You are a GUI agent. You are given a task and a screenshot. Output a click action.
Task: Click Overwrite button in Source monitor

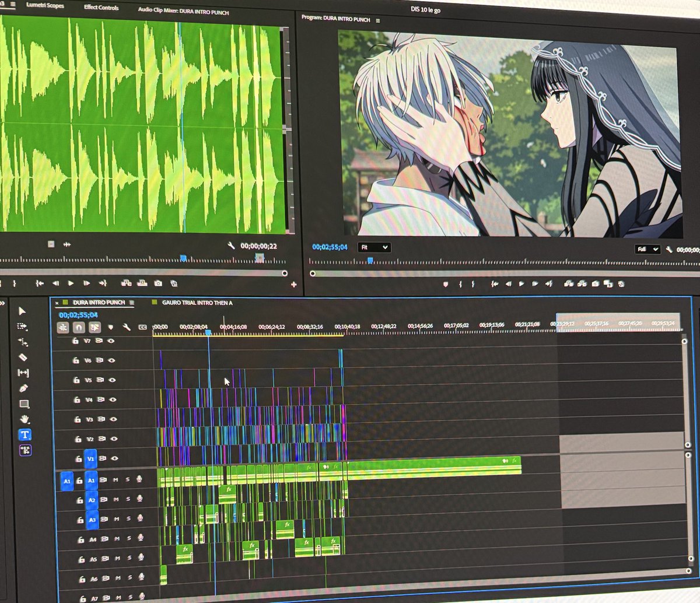tap(142, 283)
